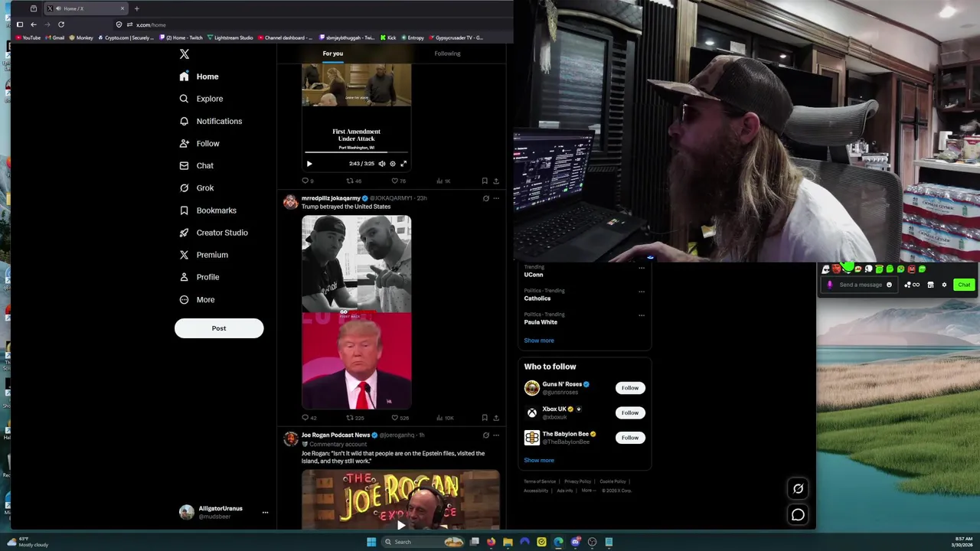Click the First Amendment video progress bar
Screen dimensions: 980x551
(356, 154)
